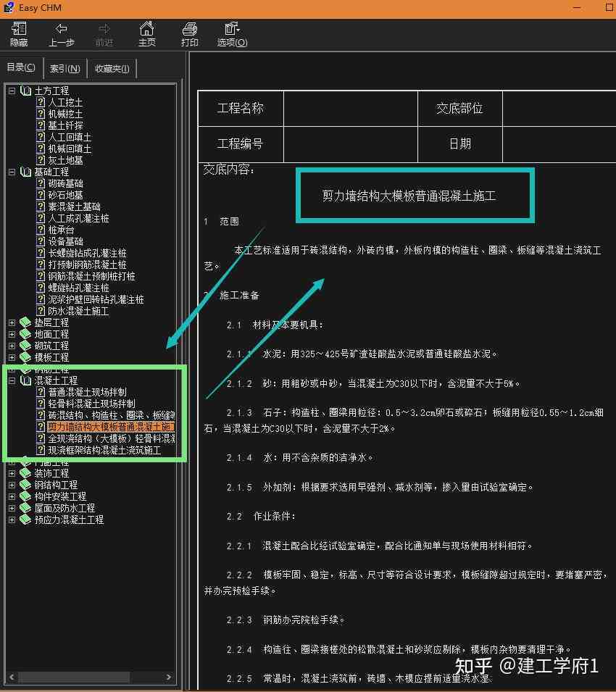Click the open-book icon beside 基础工程
Image resolution: width=616 pixels, height=692 pixels.
click(x=25, y=172)
